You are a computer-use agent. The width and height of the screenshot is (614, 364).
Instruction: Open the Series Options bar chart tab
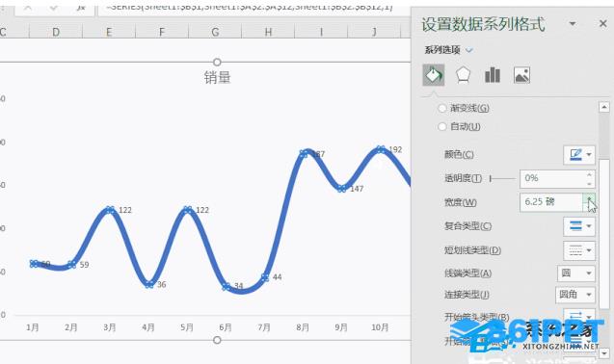tap(493, 75)
